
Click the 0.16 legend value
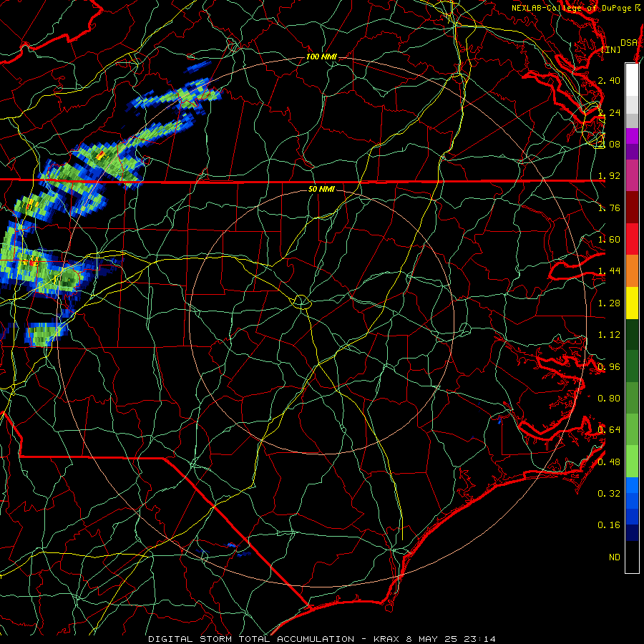pos(609,525)
